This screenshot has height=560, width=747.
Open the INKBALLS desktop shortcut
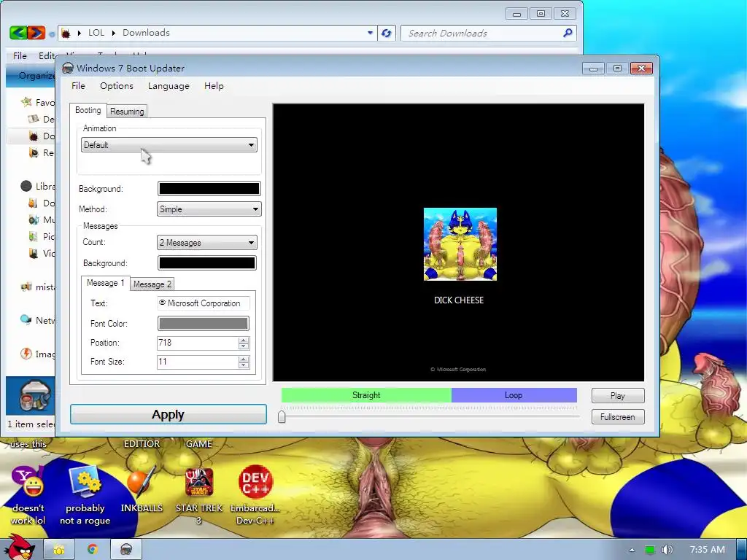click(x=142, y=489)
